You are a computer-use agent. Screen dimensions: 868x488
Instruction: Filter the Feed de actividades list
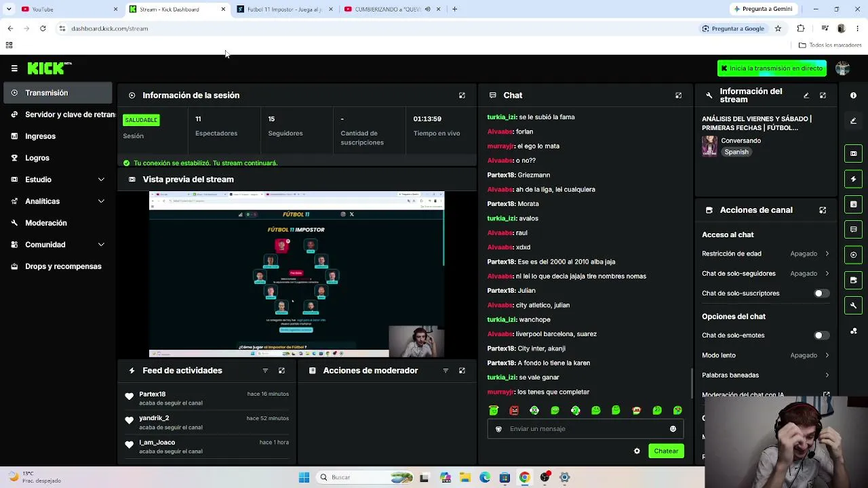(x=265, y=371)
